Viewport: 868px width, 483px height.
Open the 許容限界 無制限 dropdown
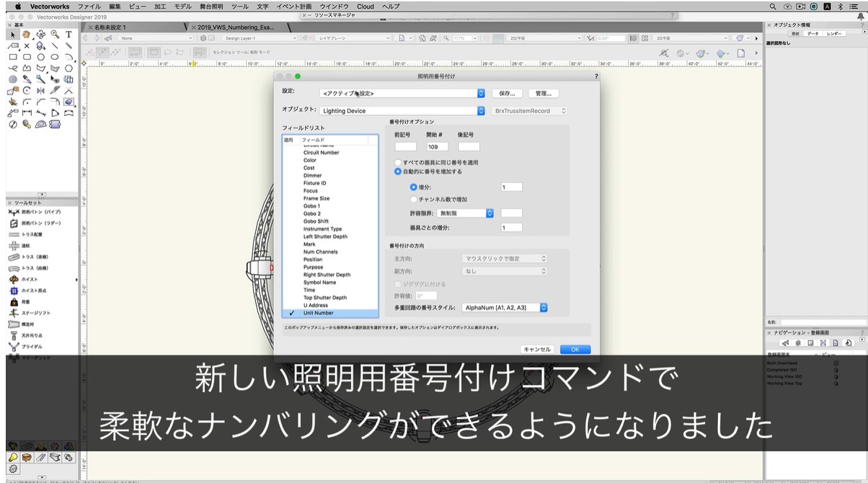tap(465, 213)
